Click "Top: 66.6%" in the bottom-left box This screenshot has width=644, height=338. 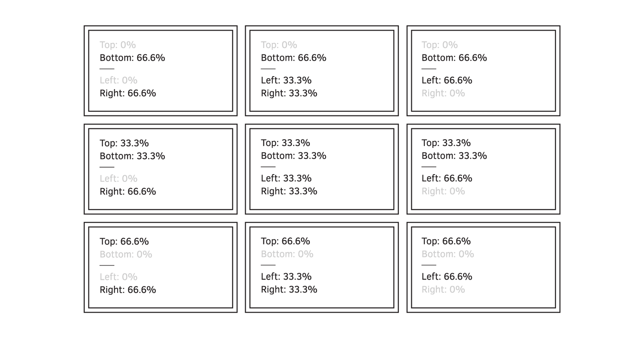tap(124, 241)
